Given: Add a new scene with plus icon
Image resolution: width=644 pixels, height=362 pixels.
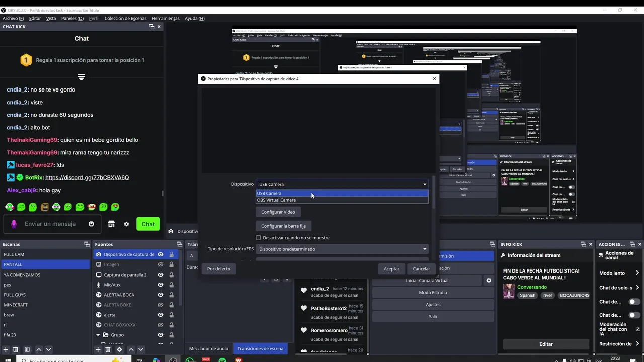Looking at the screenshot, I should tap(6, 349).
